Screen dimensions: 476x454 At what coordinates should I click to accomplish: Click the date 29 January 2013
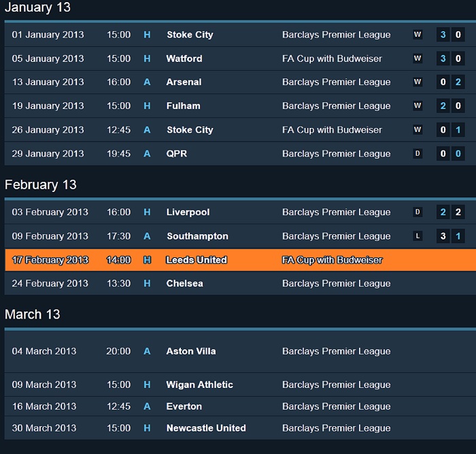pos(48,153)
